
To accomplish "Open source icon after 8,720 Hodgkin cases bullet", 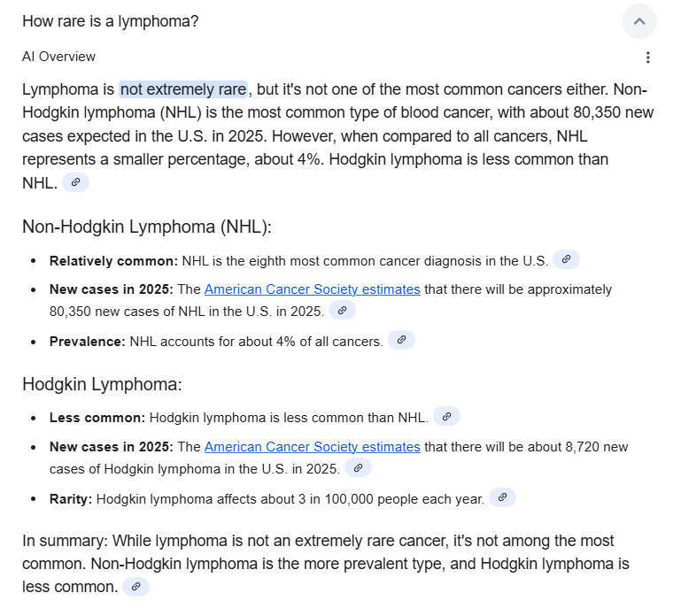I will 358,468.
